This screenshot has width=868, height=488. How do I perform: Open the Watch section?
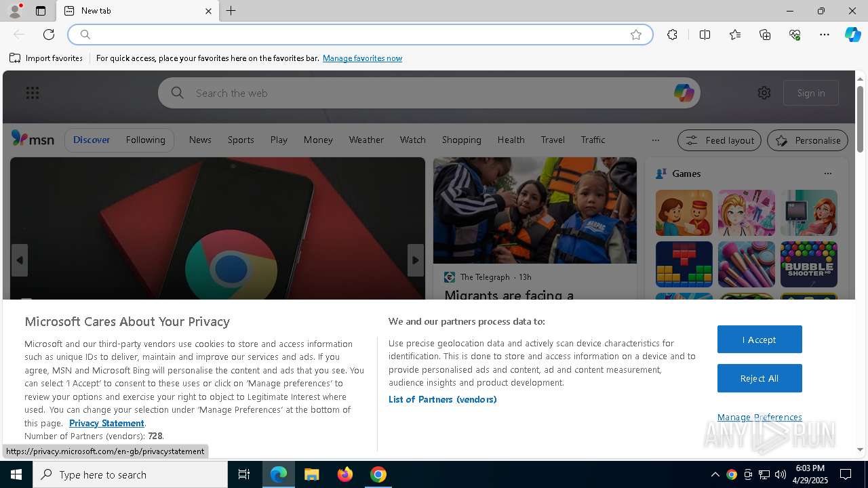412,140
